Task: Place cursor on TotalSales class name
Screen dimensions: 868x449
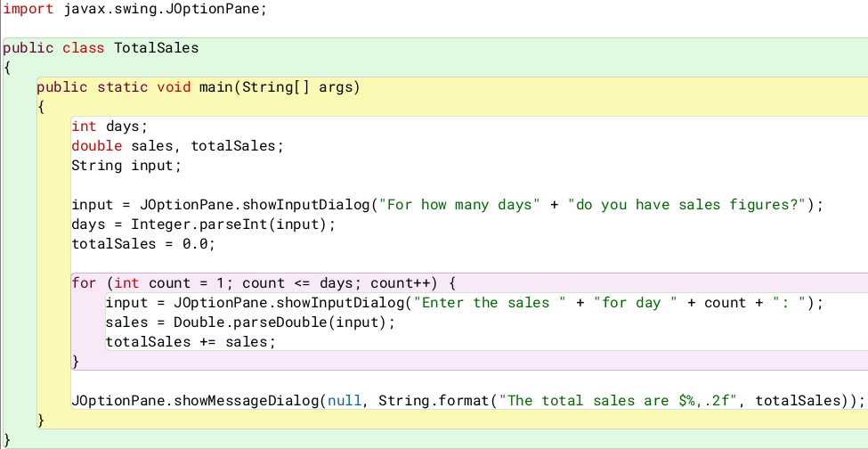Action: (156, 47)
